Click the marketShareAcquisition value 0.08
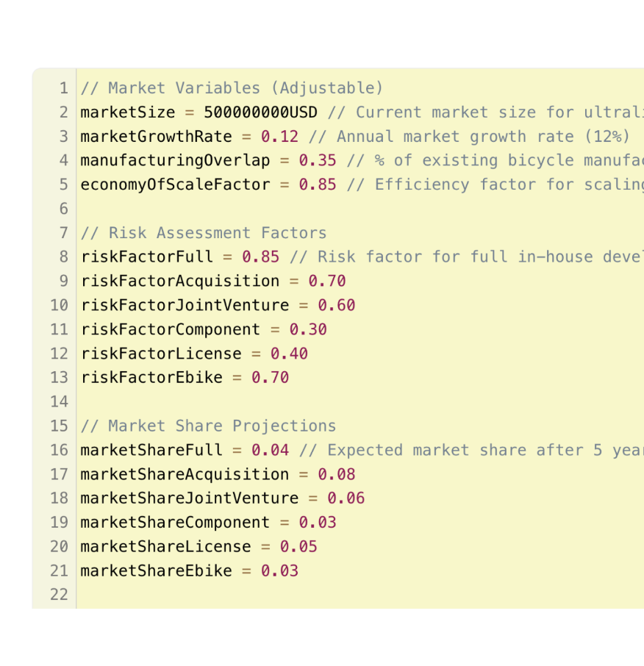Screen dimensions: 644x666 click(x=336, y=474)
